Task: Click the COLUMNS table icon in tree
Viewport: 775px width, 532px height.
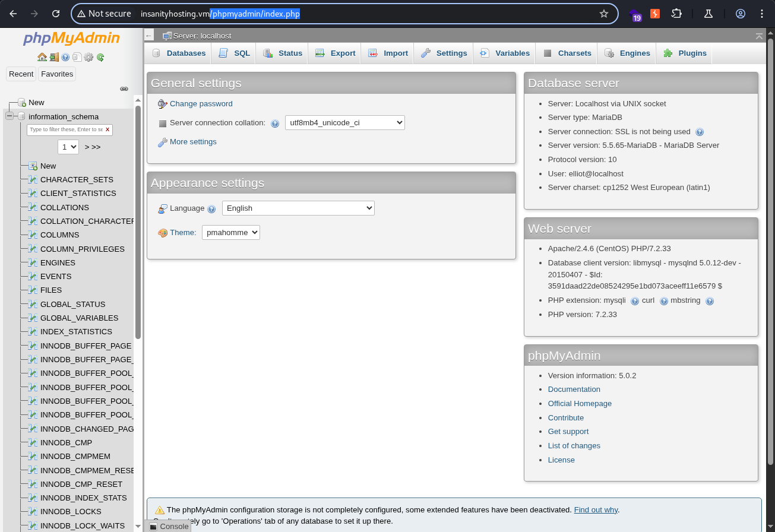Action: click(33, 235)
